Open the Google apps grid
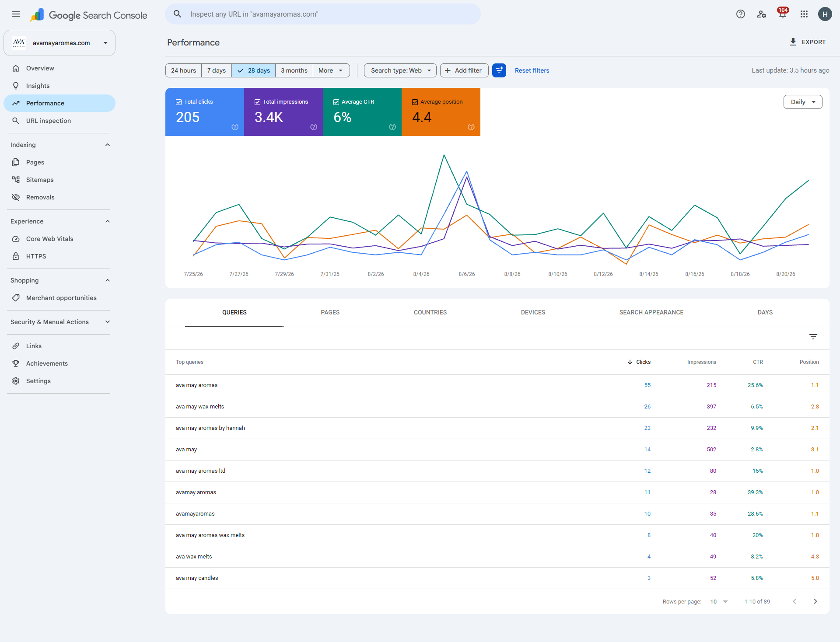 [x=804, y=14]
